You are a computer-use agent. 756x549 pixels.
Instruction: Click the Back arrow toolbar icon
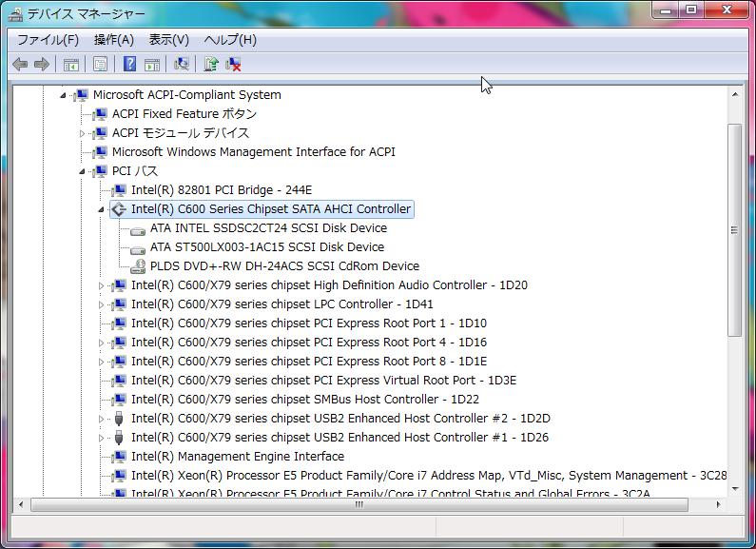coord(20,64)
